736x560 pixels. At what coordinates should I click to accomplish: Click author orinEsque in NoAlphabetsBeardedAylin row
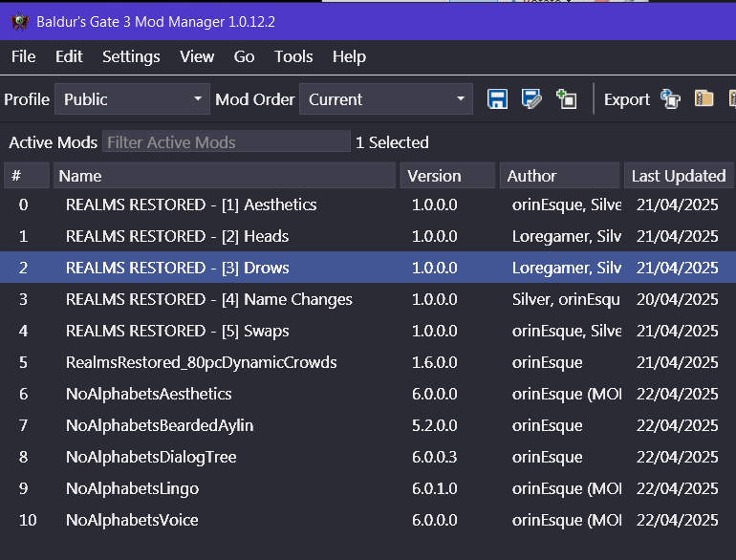[x=548, y=425]
